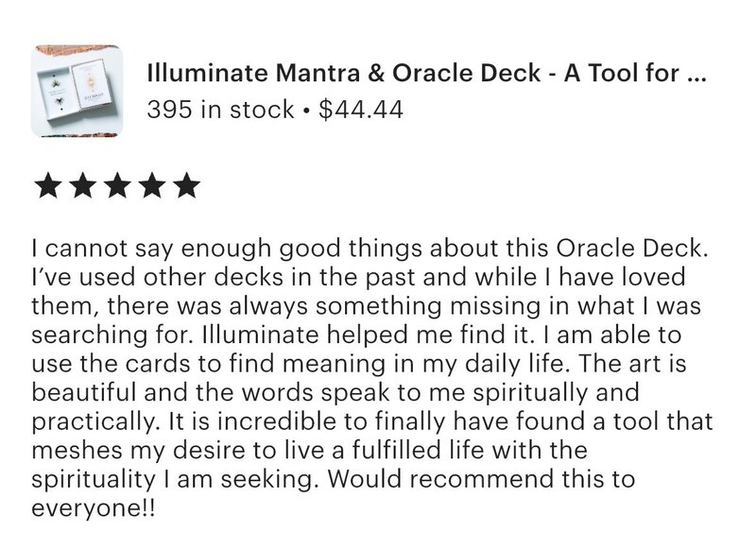Image resolution: width=756 pixels, height=549 pixels.
Task: Click "searching for" in the review text
Action: tap(112, 335)
